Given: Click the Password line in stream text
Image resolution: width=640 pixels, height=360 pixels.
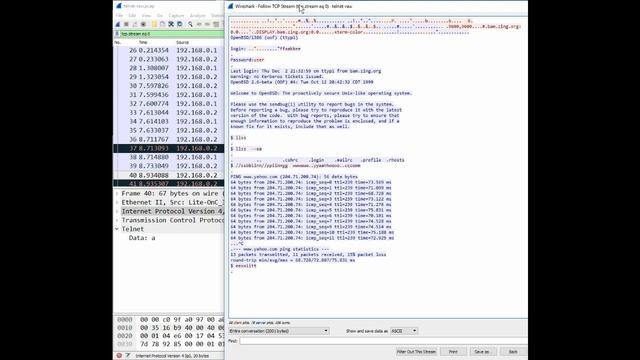Looking at the screenshot, I should [247, 60].
